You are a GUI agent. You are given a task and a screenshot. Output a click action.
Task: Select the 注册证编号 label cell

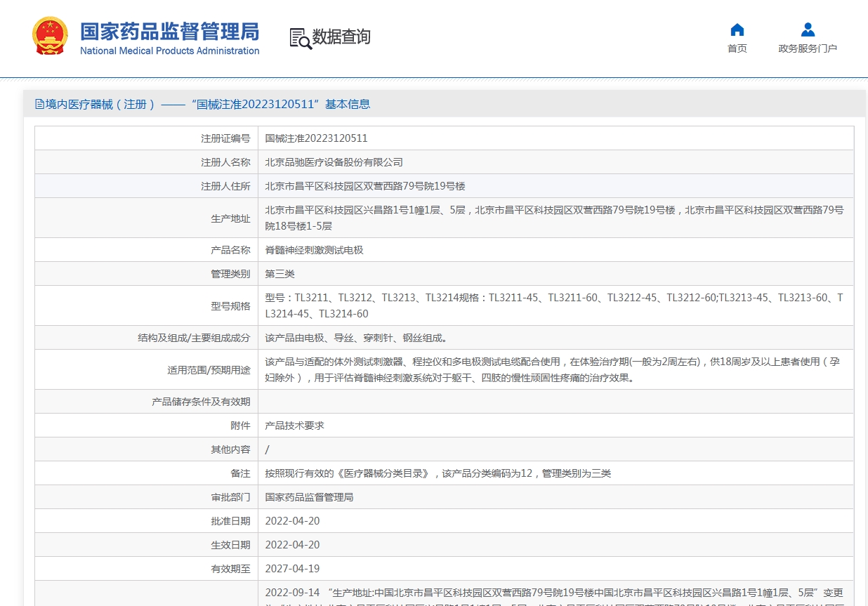coord(146,138)
